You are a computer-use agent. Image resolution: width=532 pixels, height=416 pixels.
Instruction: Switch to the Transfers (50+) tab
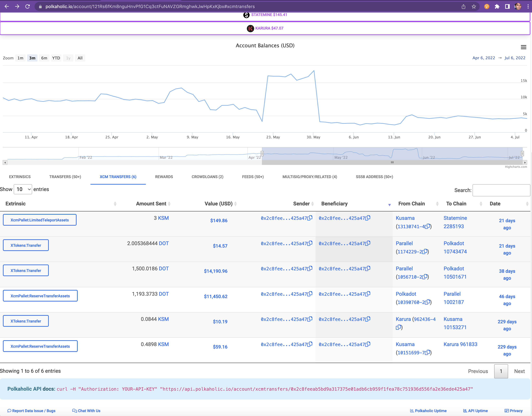point(65,177)
